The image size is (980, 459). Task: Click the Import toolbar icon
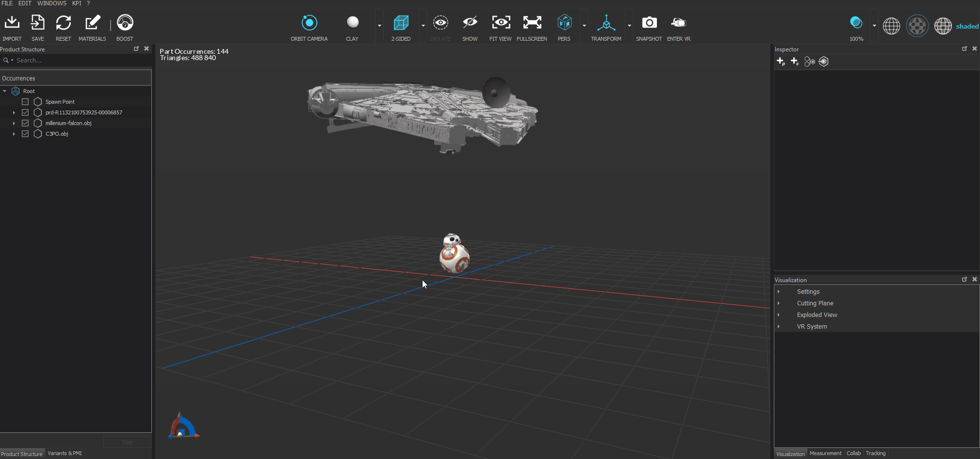[x=12, y=22]
